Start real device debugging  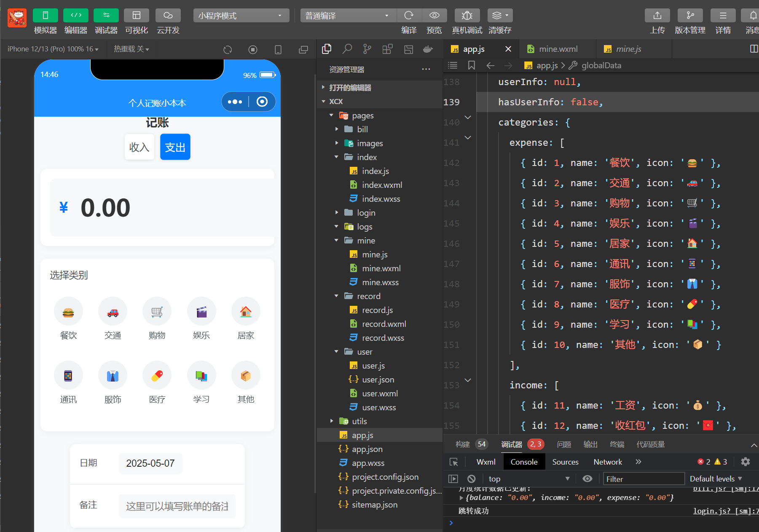pyautogui.click(x=467, y=16)
